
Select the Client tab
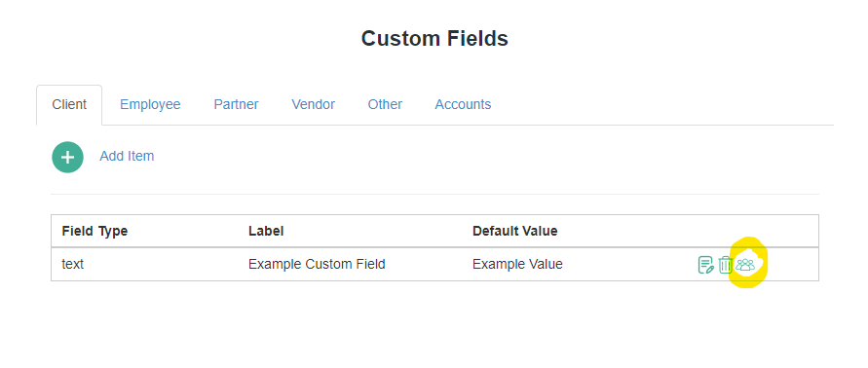[x=69, y=104]
